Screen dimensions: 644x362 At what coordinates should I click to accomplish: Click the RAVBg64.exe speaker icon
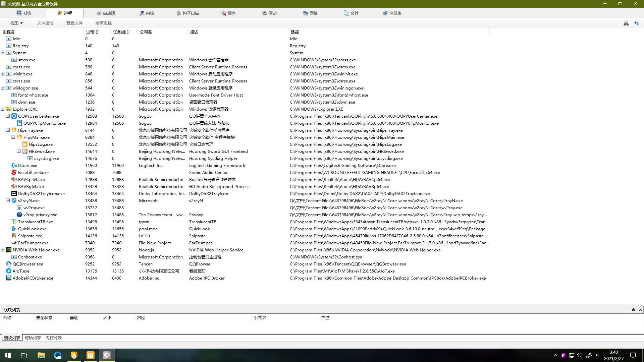tap(14, 187)
